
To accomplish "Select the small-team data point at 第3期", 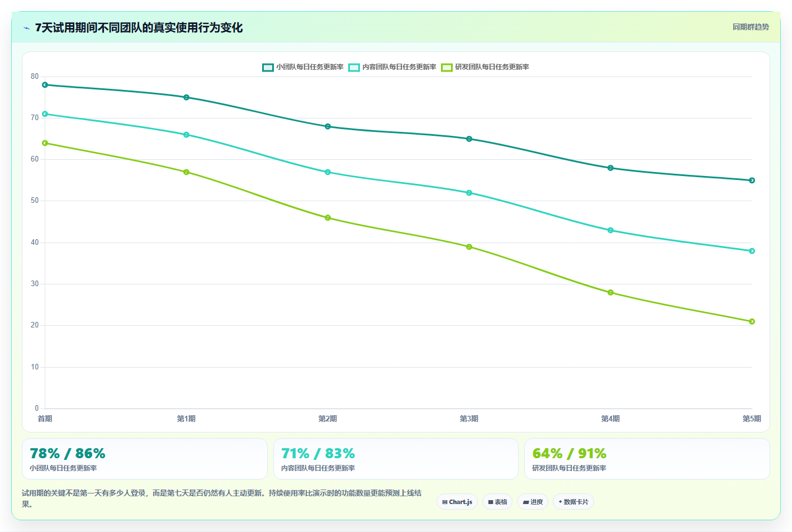I will (x=469, y=139).
